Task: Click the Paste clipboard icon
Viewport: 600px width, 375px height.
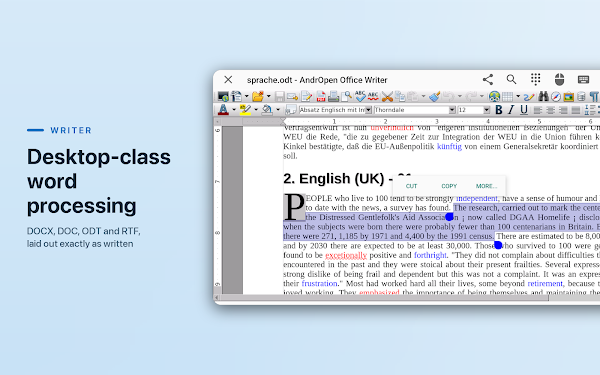Action: pos(413,96)
